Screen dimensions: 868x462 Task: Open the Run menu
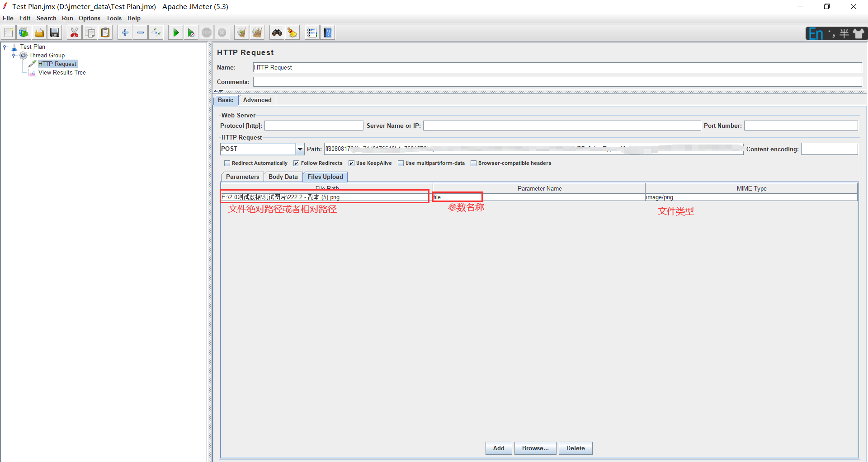(67, 19)
